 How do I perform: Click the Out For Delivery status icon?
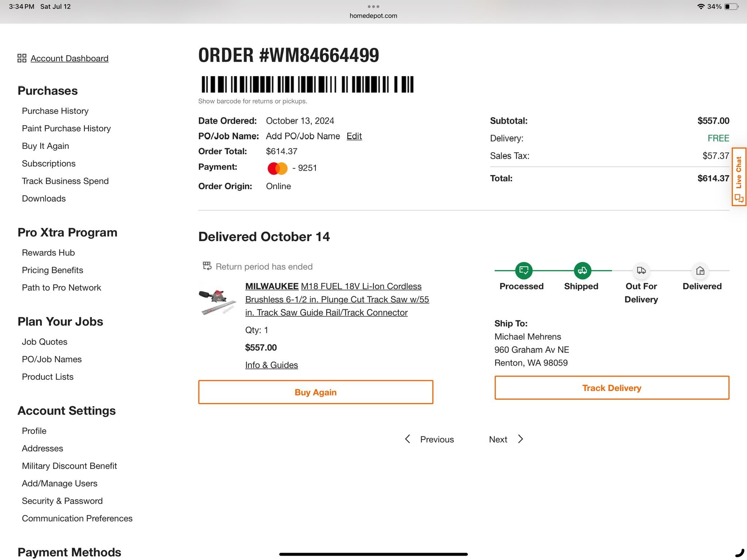pos(641,270)
